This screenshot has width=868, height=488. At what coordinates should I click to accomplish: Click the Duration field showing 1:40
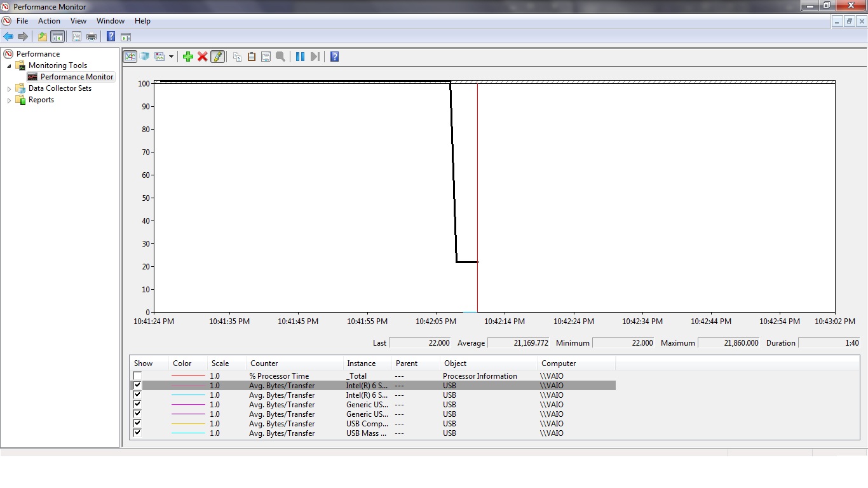tap(829, 343)
